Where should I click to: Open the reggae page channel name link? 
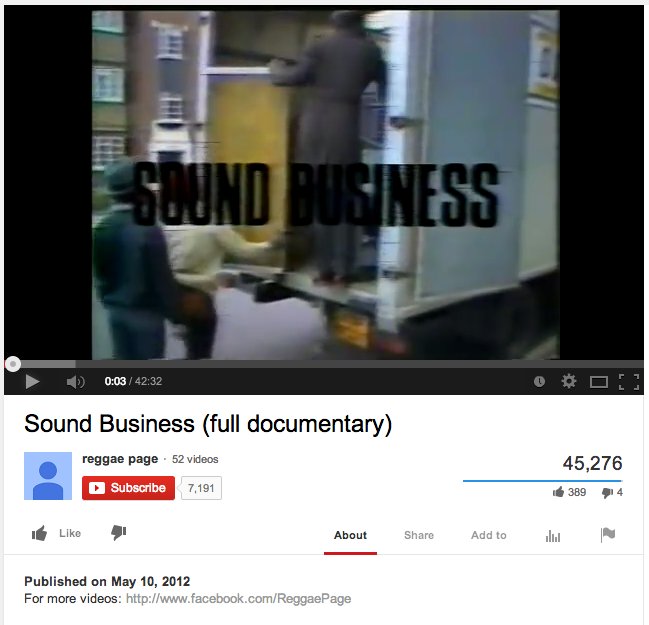click(120, 459)
